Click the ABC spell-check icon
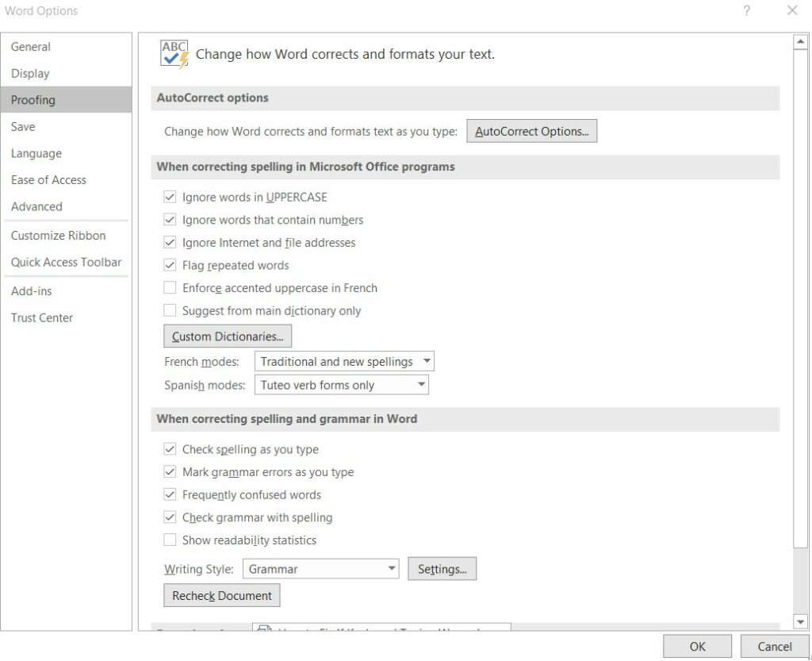 point(174,55)
